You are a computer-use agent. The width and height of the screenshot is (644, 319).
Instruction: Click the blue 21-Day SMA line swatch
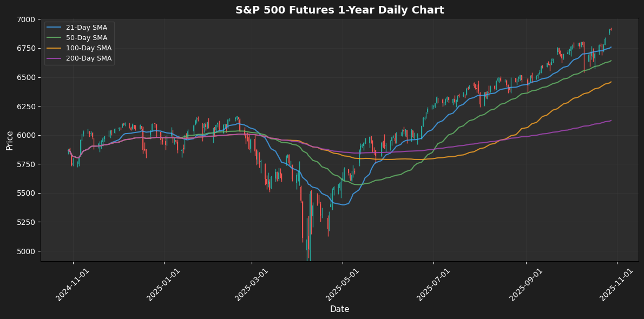(54, 28)
